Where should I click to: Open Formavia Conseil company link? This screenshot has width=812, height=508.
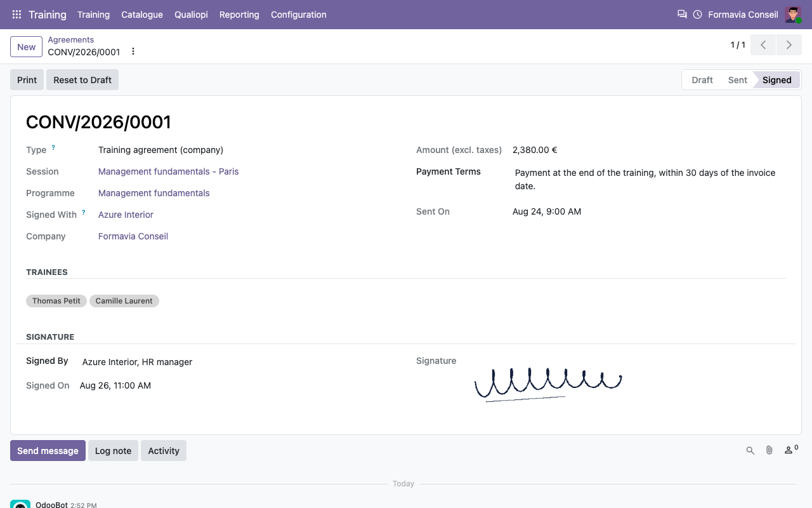tap(133, 236)
